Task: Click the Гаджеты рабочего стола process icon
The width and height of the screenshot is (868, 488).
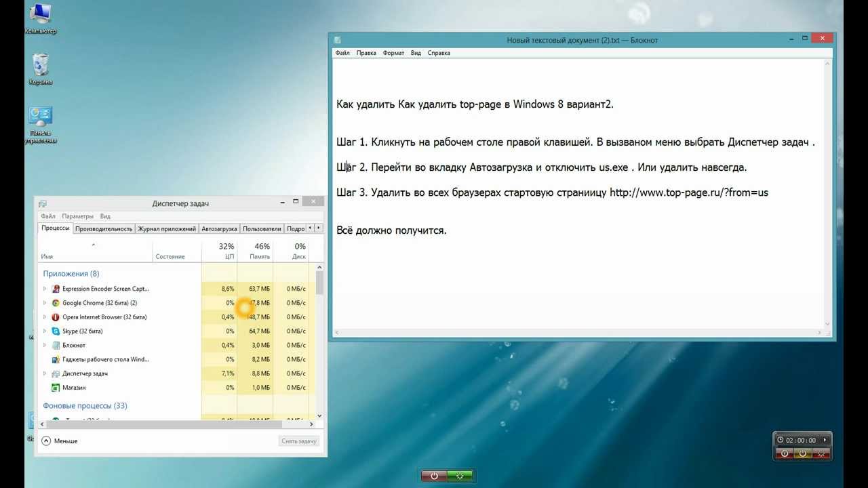Action: pyautogui.click(x=56, y=360)
